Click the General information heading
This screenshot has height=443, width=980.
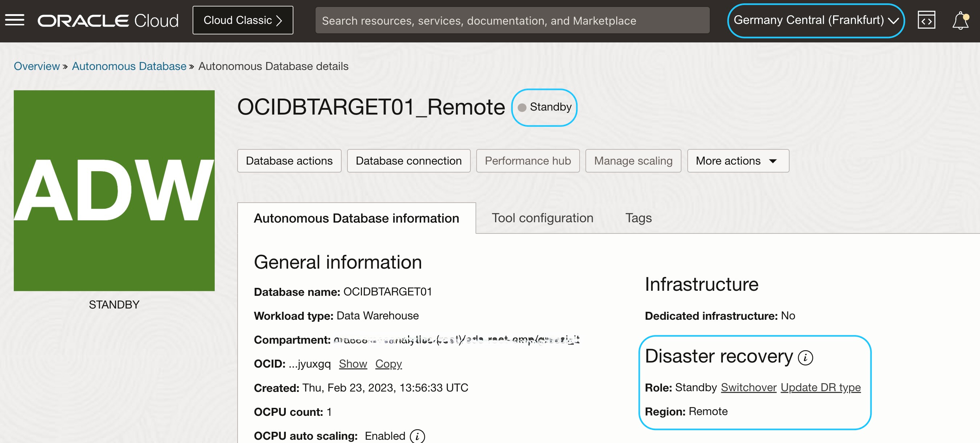338,262
